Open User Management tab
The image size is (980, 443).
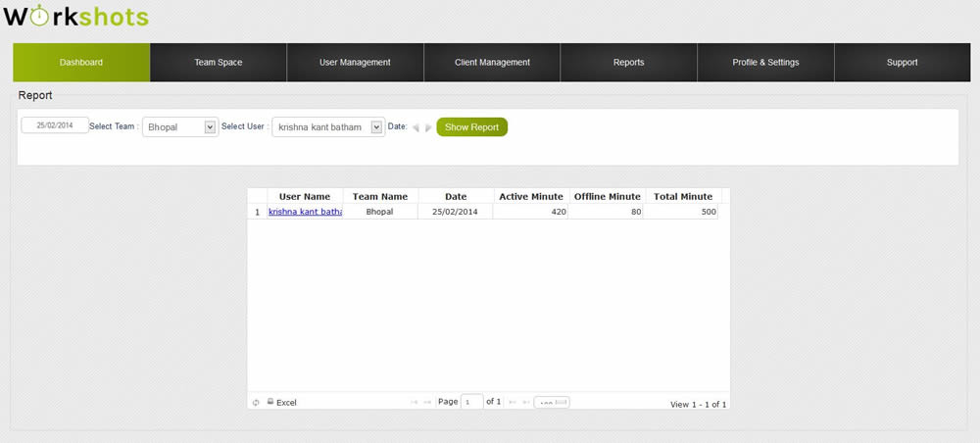355,63
